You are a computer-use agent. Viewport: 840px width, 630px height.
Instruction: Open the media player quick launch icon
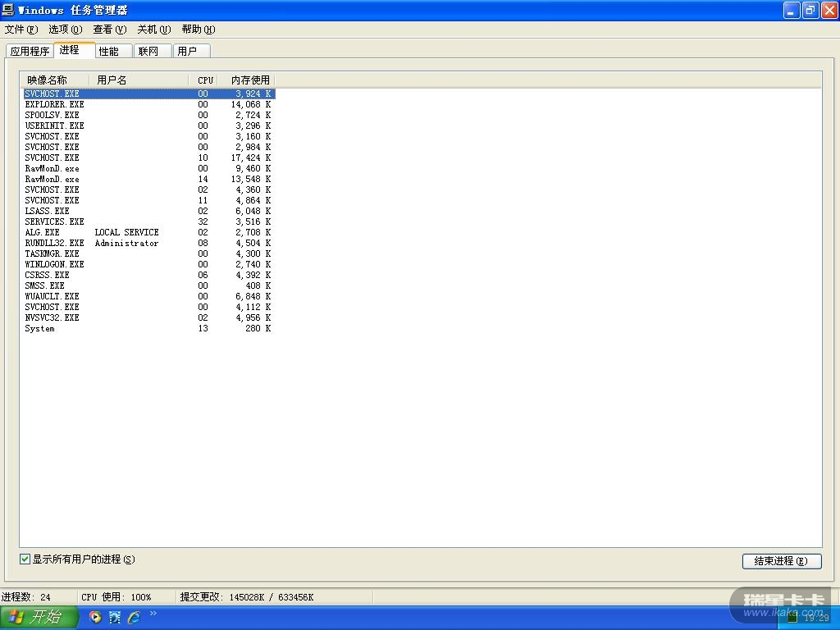pos(95,617)
